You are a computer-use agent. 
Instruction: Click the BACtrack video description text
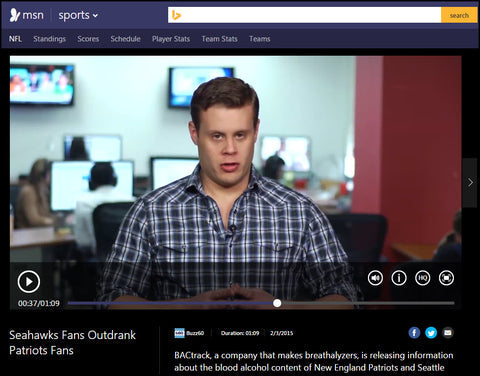[x=313, y=361]
